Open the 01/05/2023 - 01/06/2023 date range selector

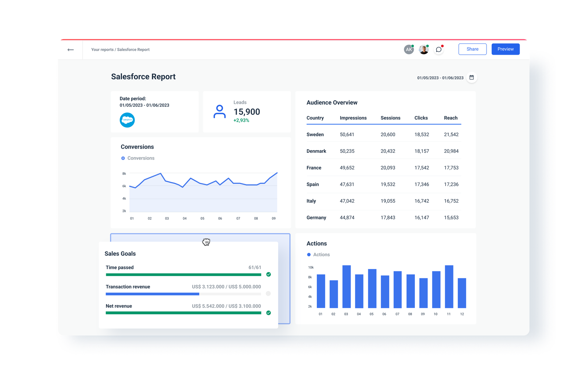[x=440, y=77]
